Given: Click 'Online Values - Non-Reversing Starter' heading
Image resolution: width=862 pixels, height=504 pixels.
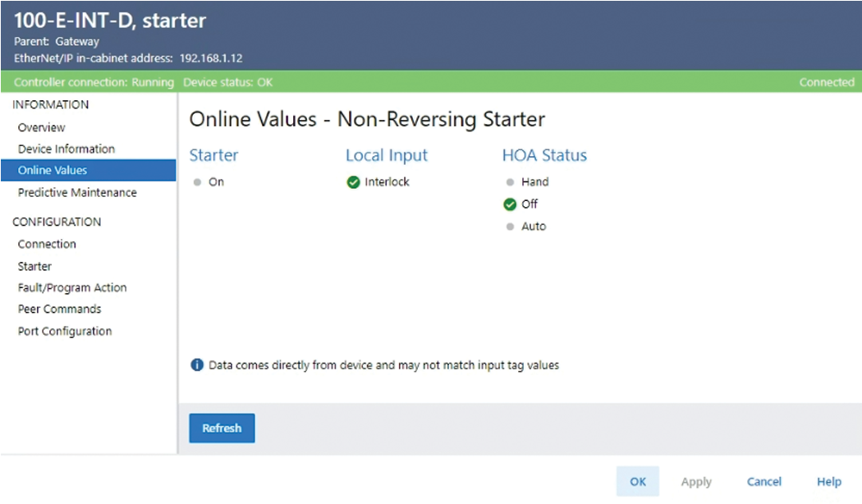Looking at the screenshot, I should tap(367, 119).
